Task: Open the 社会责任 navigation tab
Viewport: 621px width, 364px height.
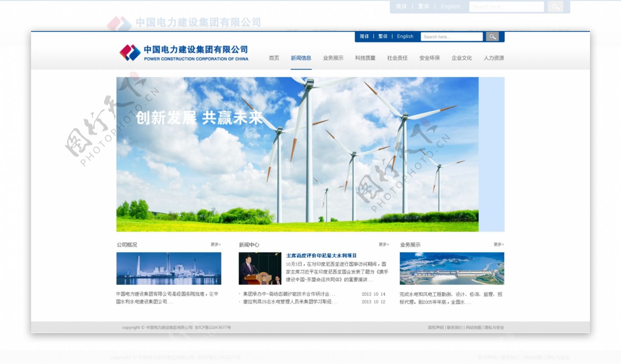Action: [397, 58]
